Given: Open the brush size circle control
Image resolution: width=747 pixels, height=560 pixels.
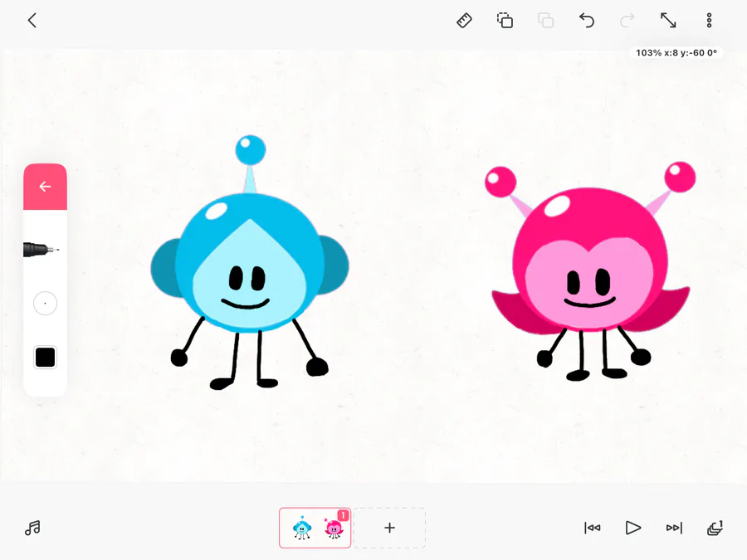Looking at the screenshot, I should [46, 303].
